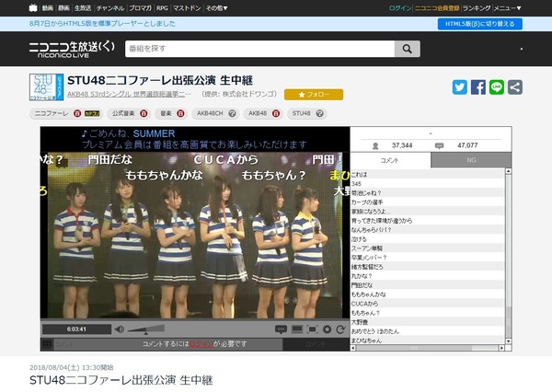Open the 動画 menu item
The width and height of the screenshot is (552, 392).
(48, 7)
